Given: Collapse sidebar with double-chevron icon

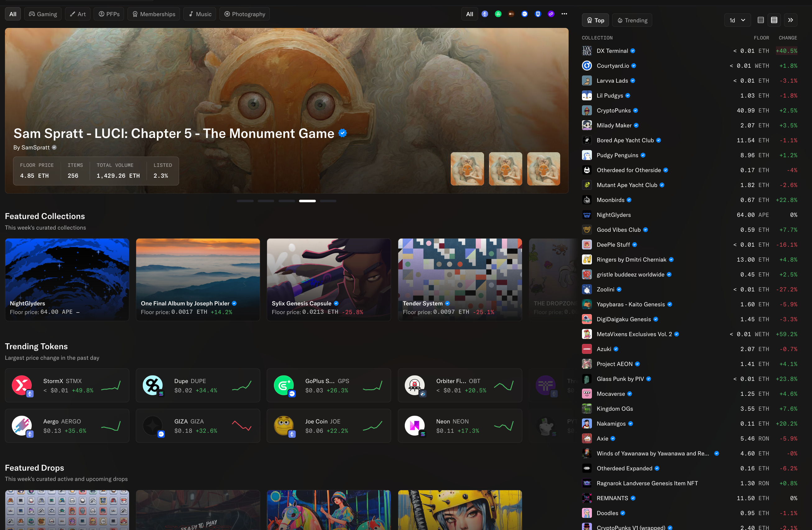Looking at the screenshot, I should pyautogui.click(x=791, y=20).
